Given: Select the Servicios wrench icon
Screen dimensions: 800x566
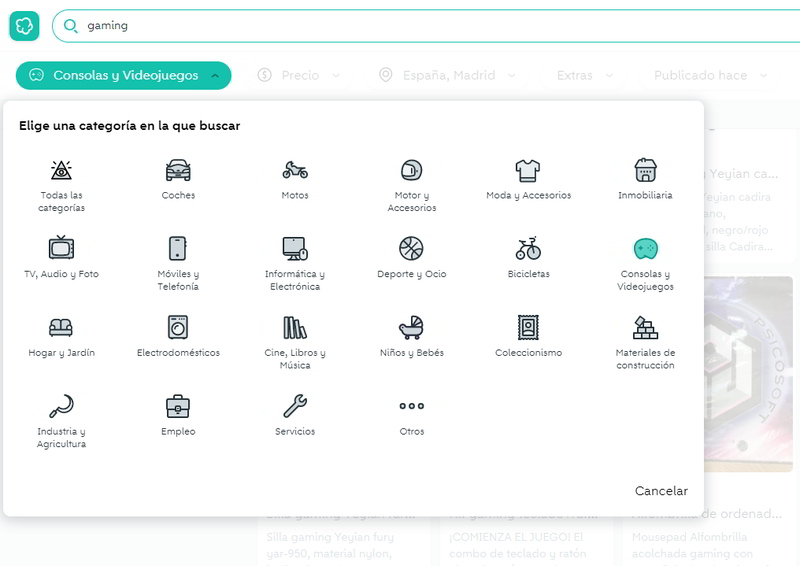Looking at the screenshot, I should [295, 406].
